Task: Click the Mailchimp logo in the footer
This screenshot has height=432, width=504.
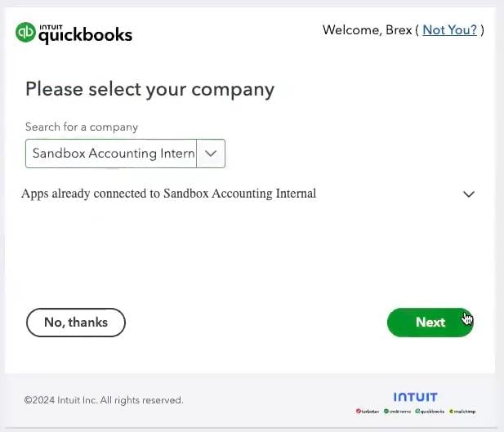Action: pyautogui.click(x=462, y=411)
